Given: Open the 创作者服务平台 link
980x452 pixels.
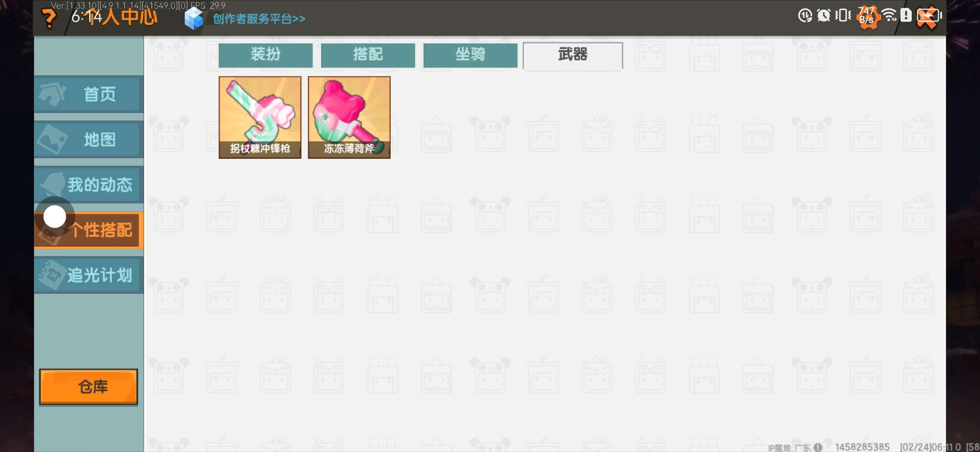Looking at the screenshot, I should click(259, 19).
